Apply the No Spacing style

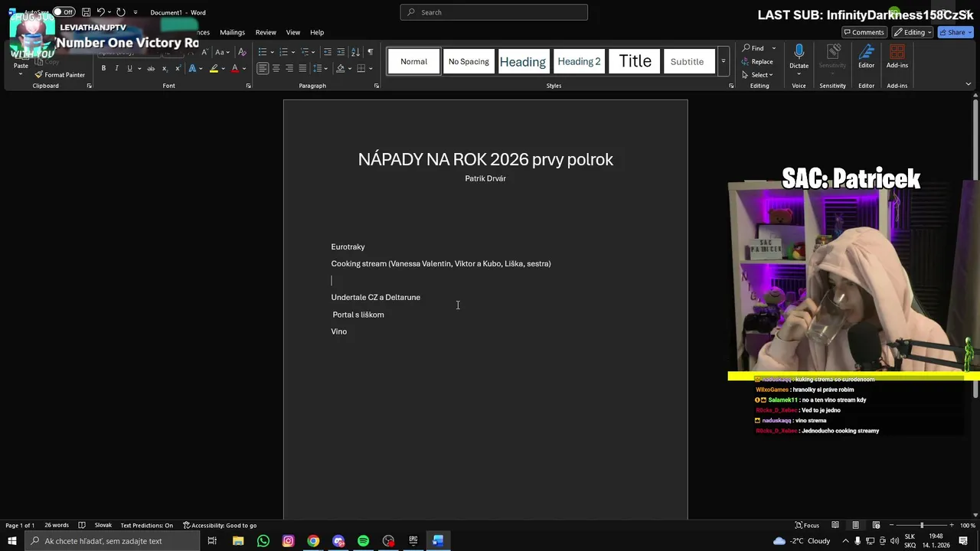point(469,61)
